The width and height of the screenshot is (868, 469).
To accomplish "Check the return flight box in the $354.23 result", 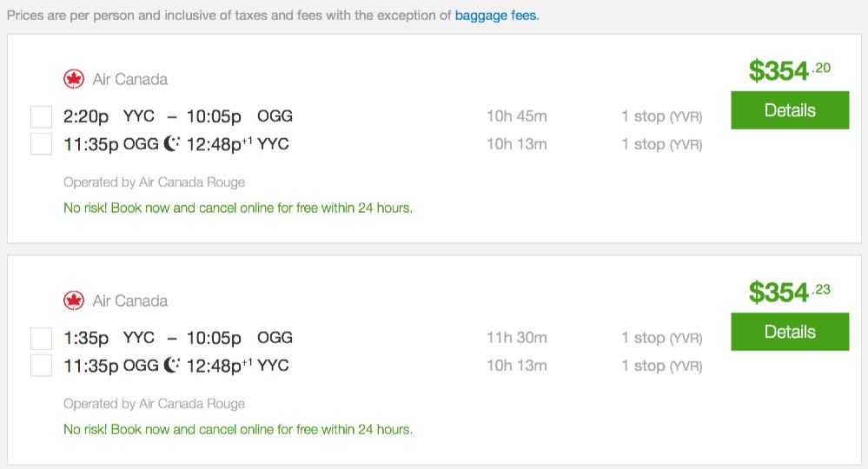I will 41,366.
